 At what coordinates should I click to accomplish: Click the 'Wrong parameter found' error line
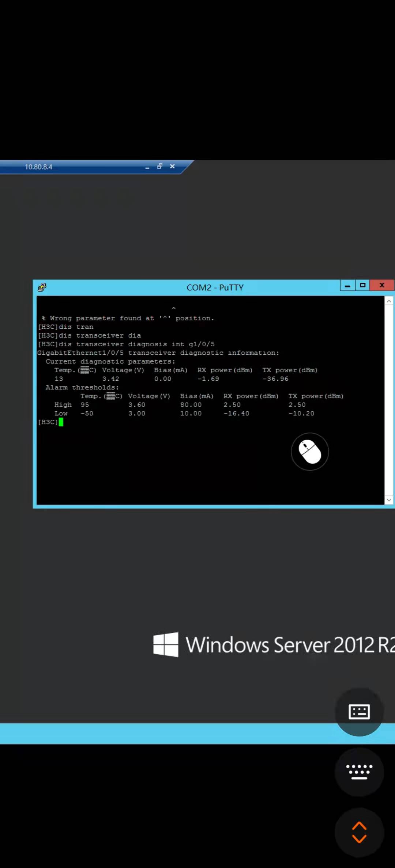[x=128, y=318]
